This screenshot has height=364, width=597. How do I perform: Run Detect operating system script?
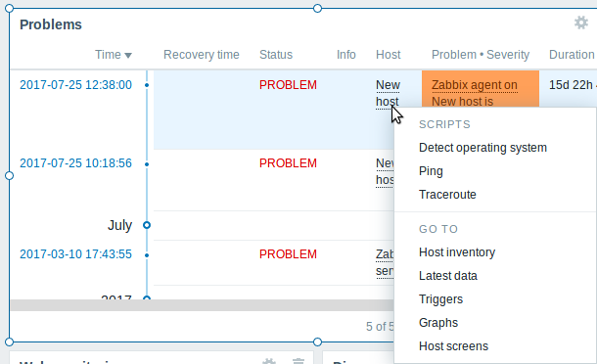click(x=482, y=148)
